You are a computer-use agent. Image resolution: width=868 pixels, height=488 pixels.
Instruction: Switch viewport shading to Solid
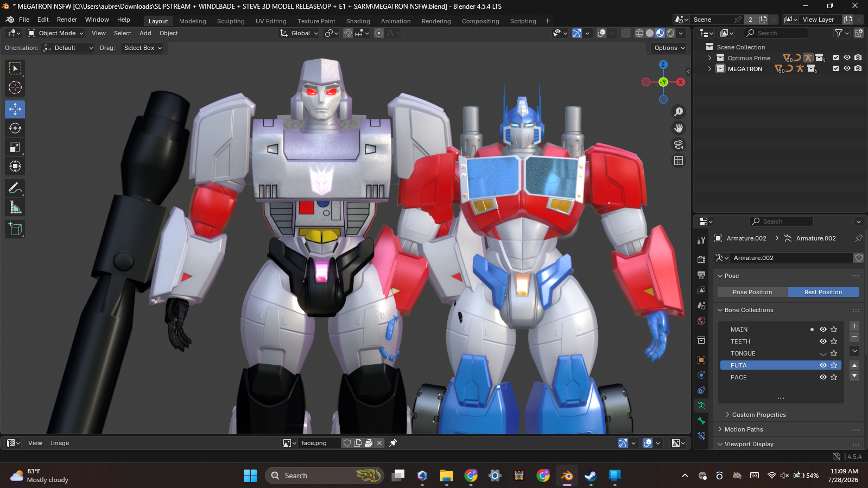click(650, 33)
